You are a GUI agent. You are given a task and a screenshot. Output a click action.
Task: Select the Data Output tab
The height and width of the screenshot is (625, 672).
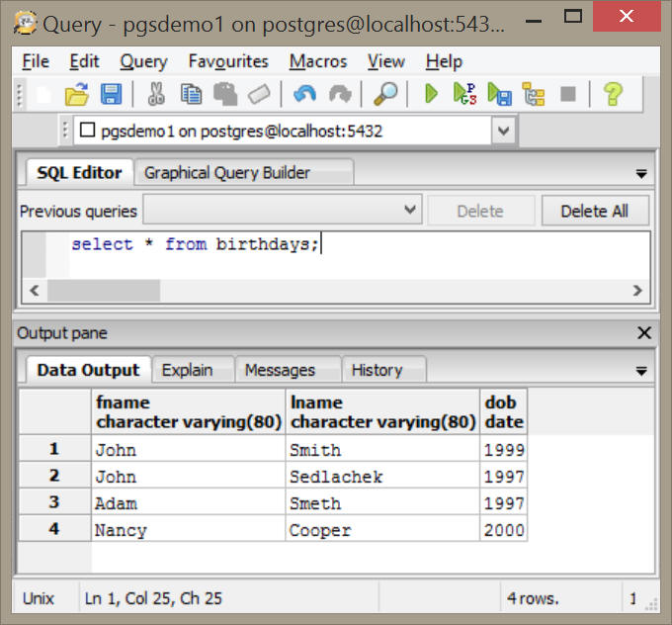(x=88, y=370)
